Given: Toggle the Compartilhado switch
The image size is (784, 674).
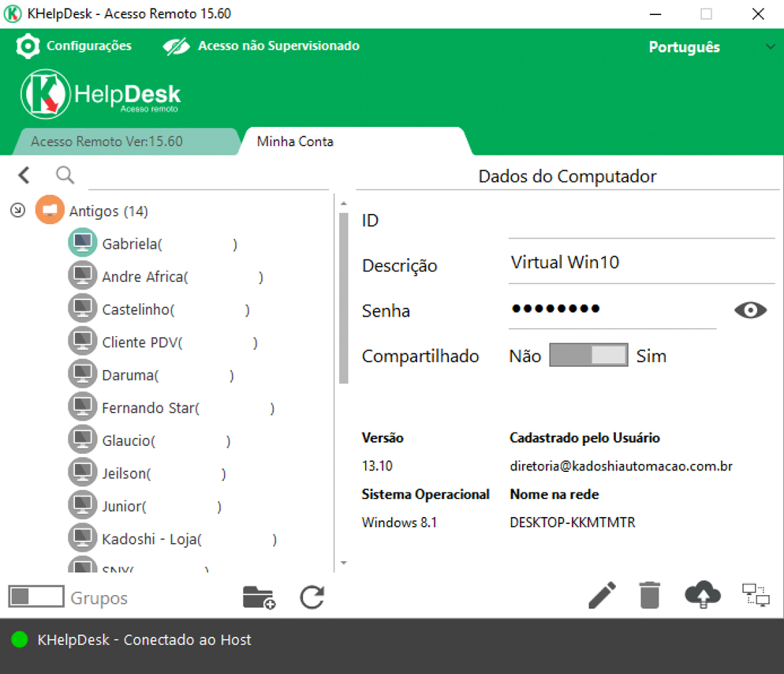Looking at the screenshot, I should [x=588, y=356].
